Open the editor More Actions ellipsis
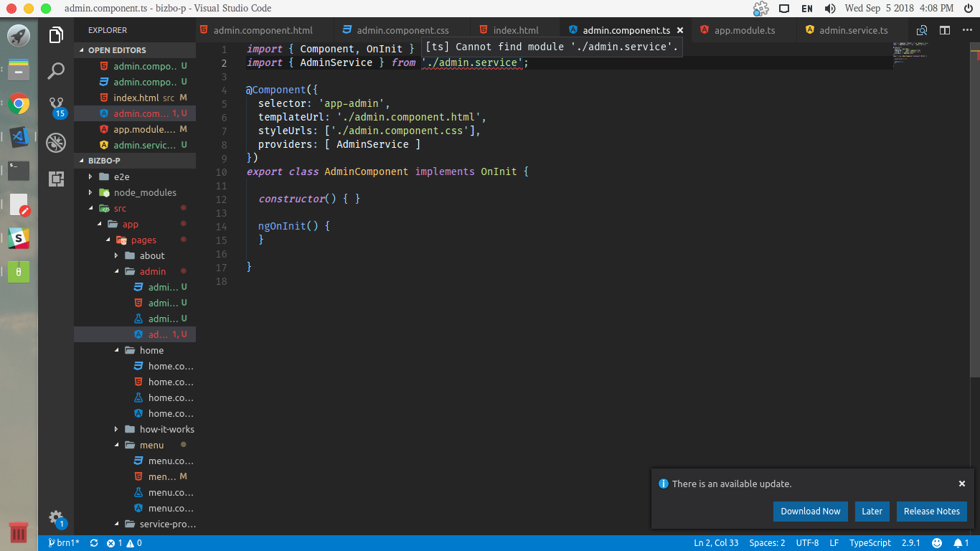This screenshot has width=980, height=551. tap(968, 32)
